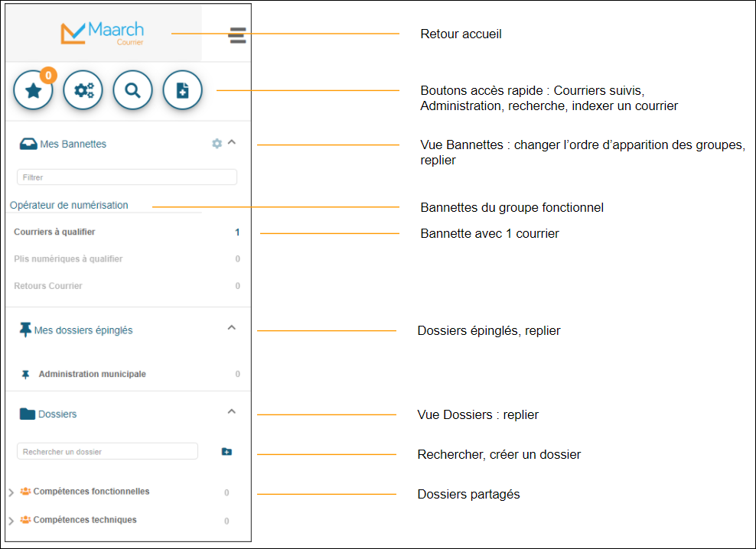This screenshot has height=549, width=756.
Task: Select the Retours Courrier basket
Action: tap(48, 286)
